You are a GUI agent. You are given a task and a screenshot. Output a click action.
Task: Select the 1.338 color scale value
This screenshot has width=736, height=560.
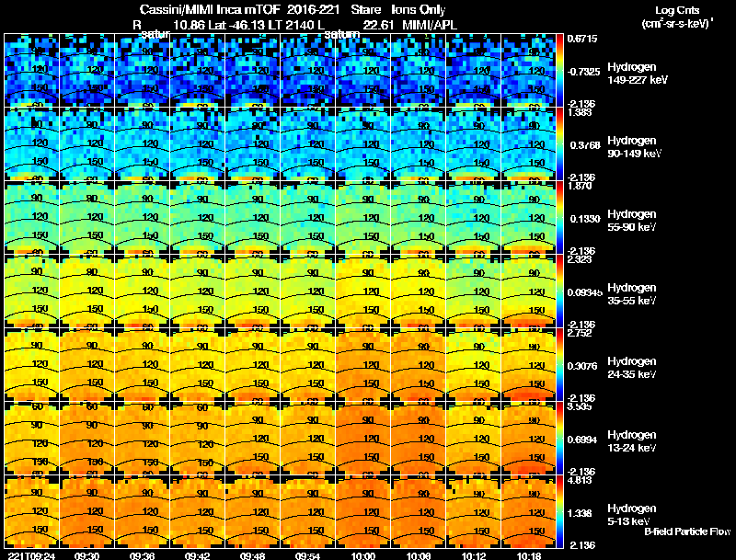[x=581, y=514]
